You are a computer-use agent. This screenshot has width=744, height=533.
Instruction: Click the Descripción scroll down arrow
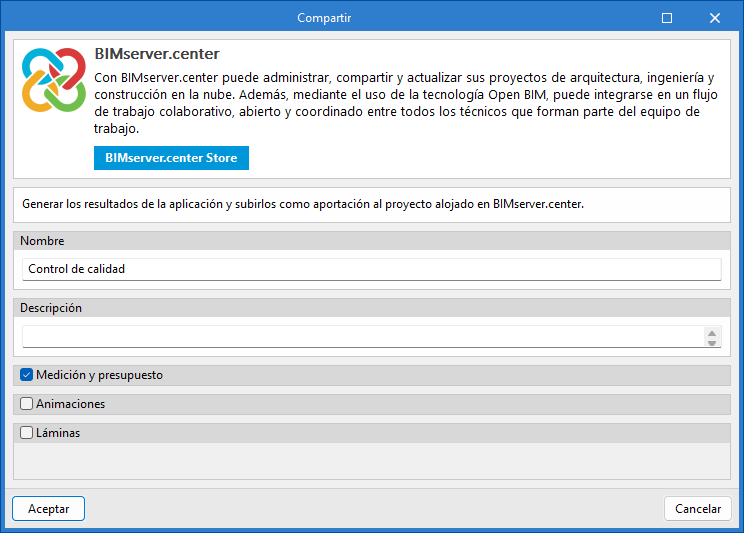tap(712, 342)
